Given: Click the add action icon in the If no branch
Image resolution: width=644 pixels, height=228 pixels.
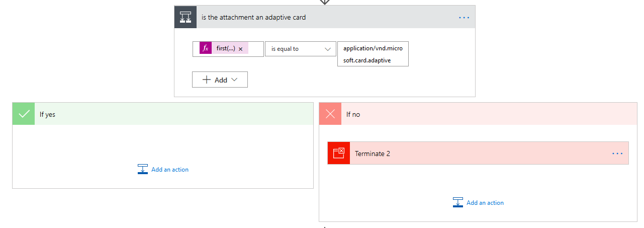Looking at the screenshot, I should (458, 202).
